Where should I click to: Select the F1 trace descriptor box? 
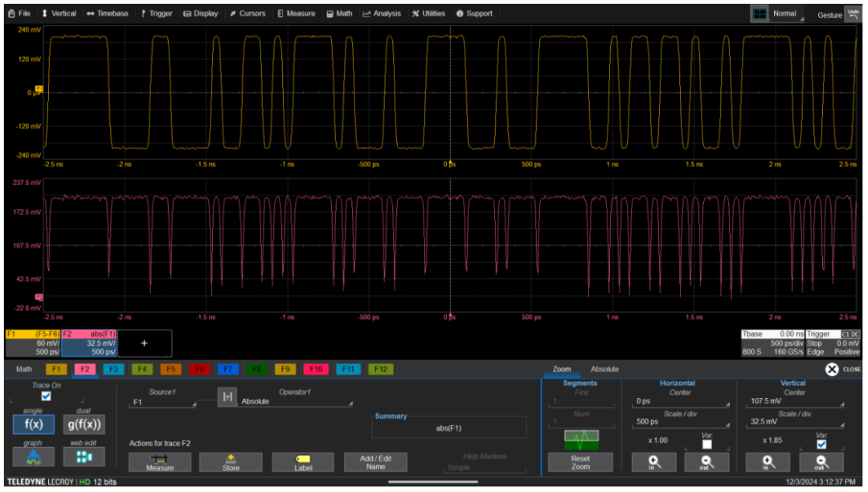(x=33, y=343)
